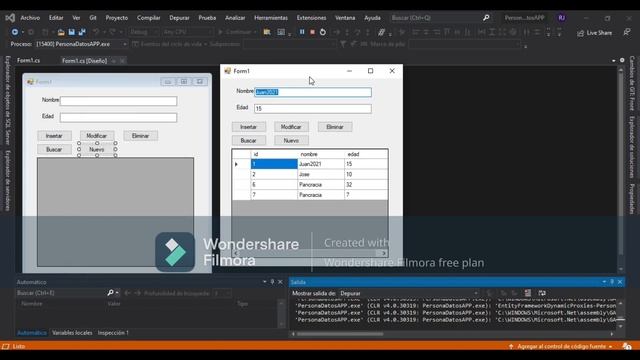Open Explorador de servidores side panel

click(7, 180)
